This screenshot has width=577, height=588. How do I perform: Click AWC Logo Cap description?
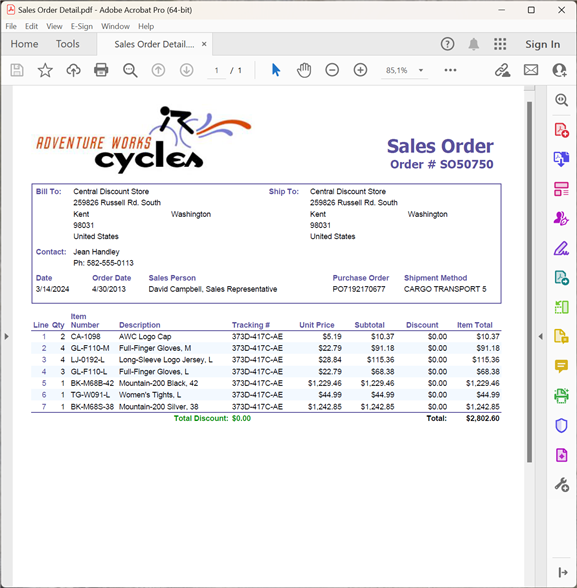(x=145, y=337)
